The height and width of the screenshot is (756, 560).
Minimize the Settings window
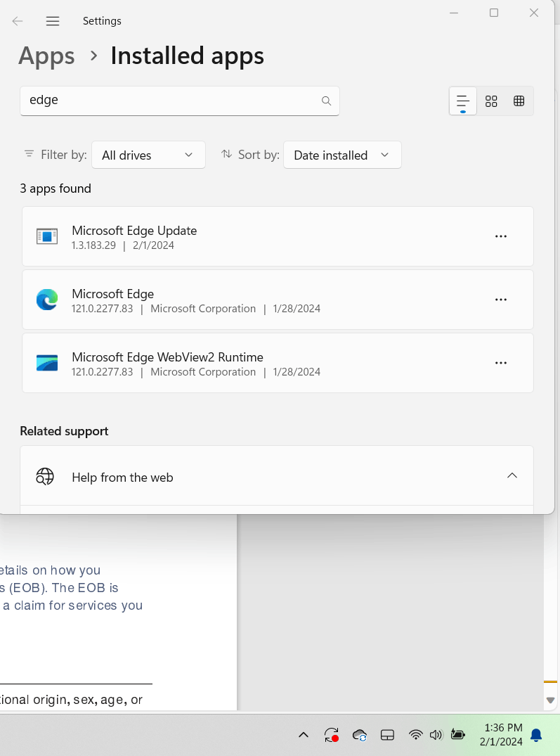point(454,13)
